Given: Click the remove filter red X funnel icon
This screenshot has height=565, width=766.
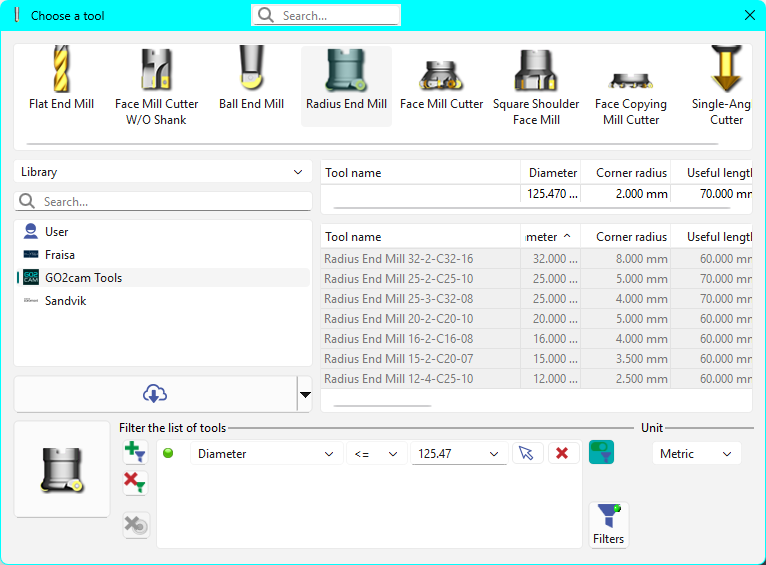Looking at the screenshot, I should [x=135, y=483].
